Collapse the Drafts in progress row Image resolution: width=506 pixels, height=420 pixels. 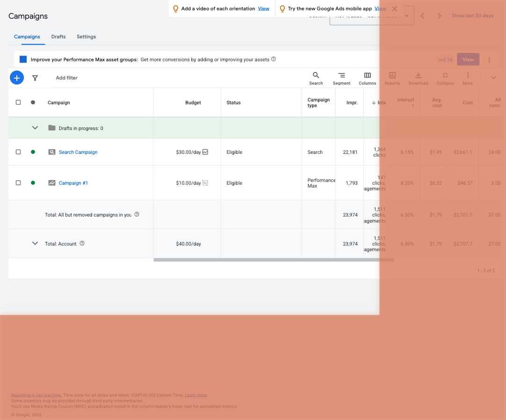(x=35, y=128)
